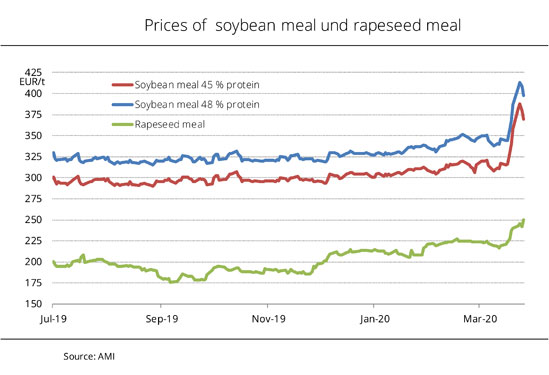The width and height of the screenshot is (549, 375).
Task: Click the red Soybean meal 45 % legend swatch
Action: [x=123, y=85]
